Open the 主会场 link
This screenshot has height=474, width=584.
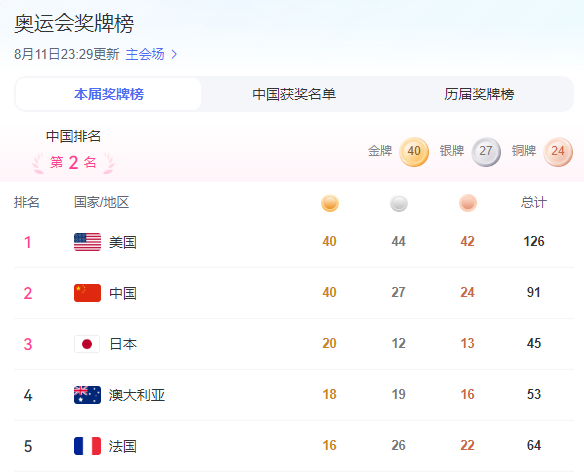tap(145, 54)
